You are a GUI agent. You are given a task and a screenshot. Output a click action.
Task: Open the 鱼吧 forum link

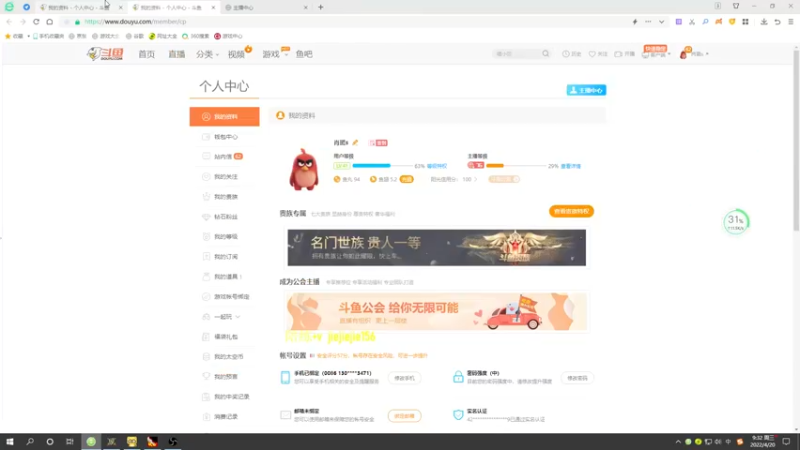coord(304,54)
